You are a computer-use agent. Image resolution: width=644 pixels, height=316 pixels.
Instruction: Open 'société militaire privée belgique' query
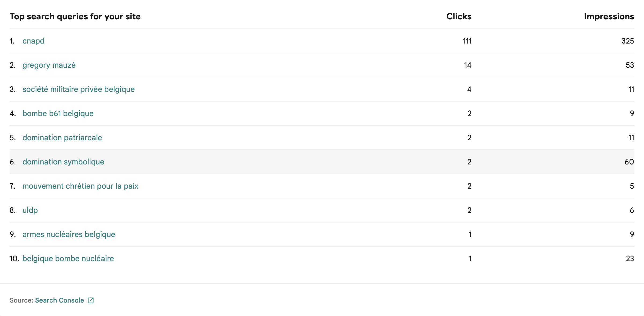pos(78,89)
